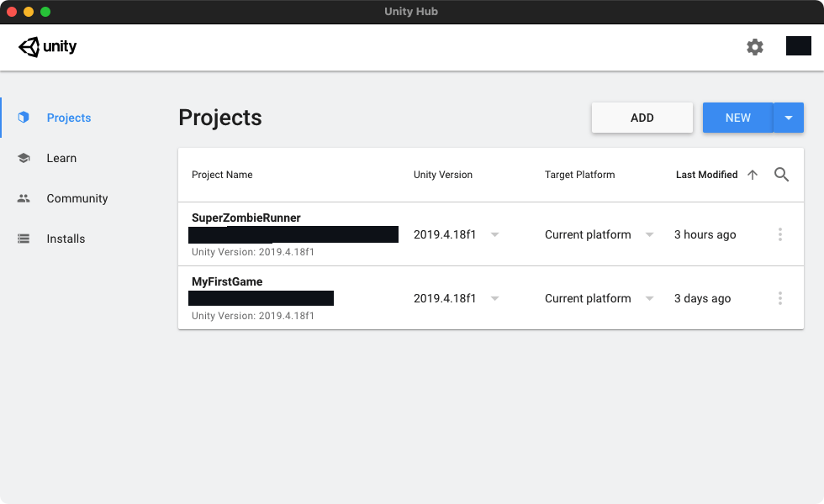
Task: Go to the Projects tab
Action: [69, 118]
